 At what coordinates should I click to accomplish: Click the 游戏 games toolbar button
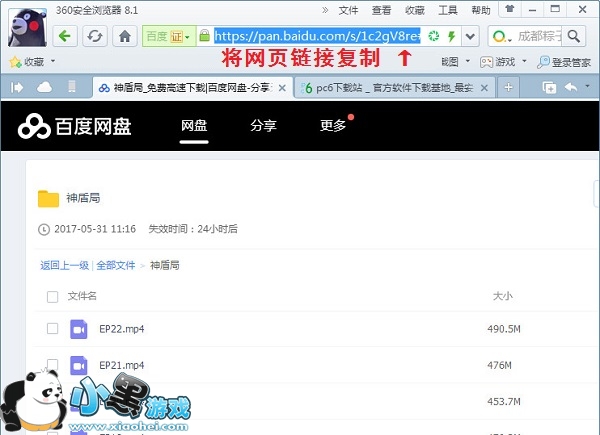(x=497, y=62)
